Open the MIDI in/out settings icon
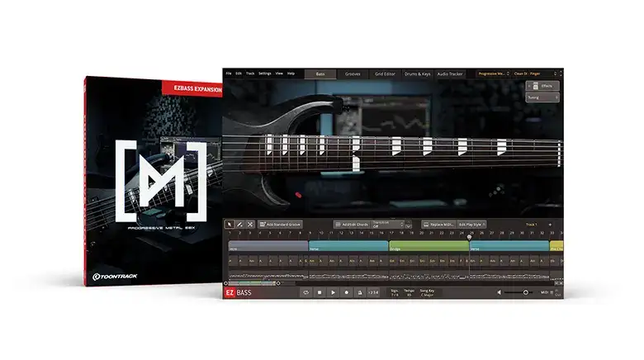 552,292
